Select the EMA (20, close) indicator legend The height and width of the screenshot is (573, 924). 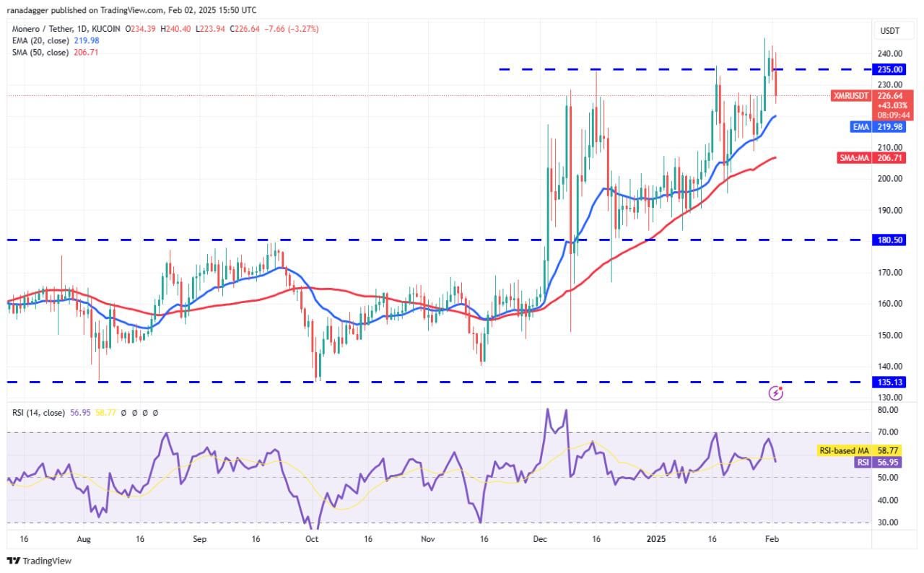point(40,42)
